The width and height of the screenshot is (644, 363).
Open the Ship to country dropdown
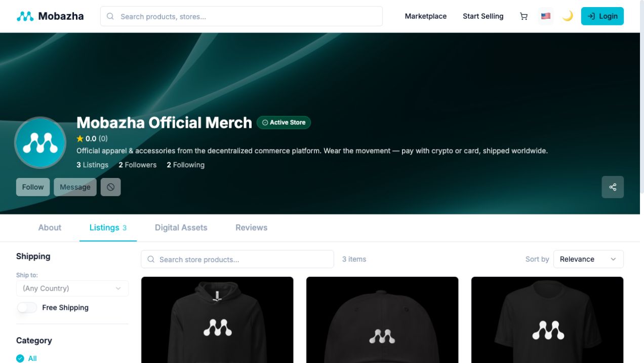click(x=72, y=288)
